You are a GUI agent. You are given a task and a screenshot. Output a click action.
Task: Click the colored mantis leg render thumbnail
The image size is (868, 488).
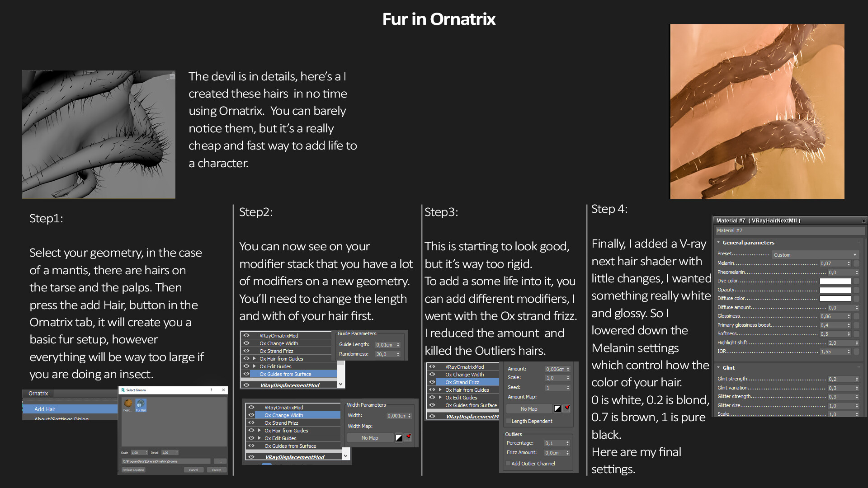point(757,112)
